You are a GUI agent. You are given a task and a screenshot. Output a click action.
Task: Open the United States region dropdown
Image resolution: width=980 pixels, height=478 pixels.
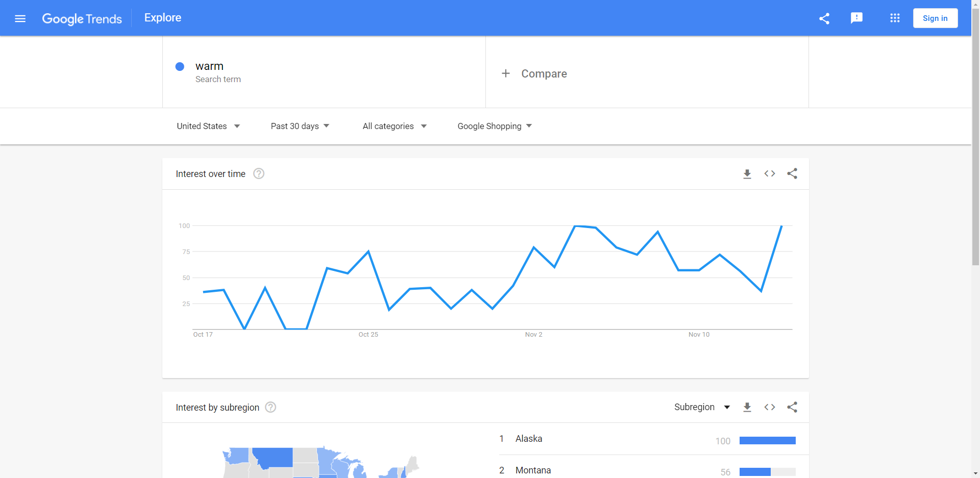point(208,126)
